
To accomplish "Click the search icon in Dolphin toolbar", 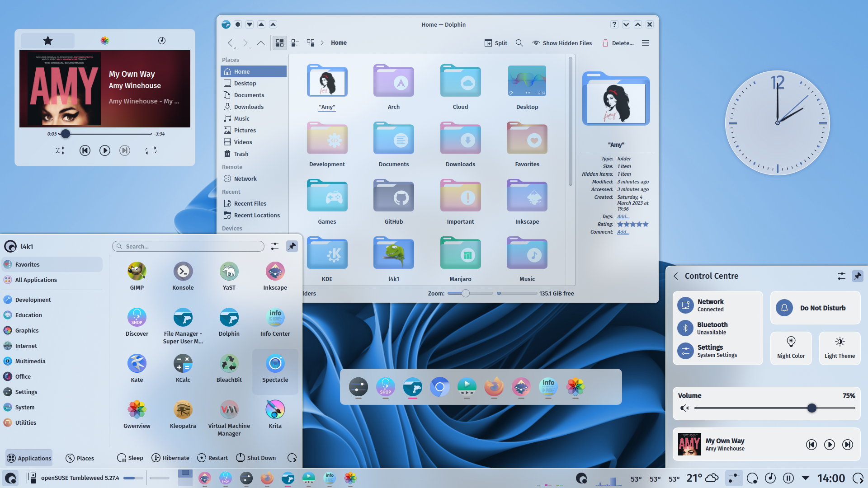I will (519, 43).
